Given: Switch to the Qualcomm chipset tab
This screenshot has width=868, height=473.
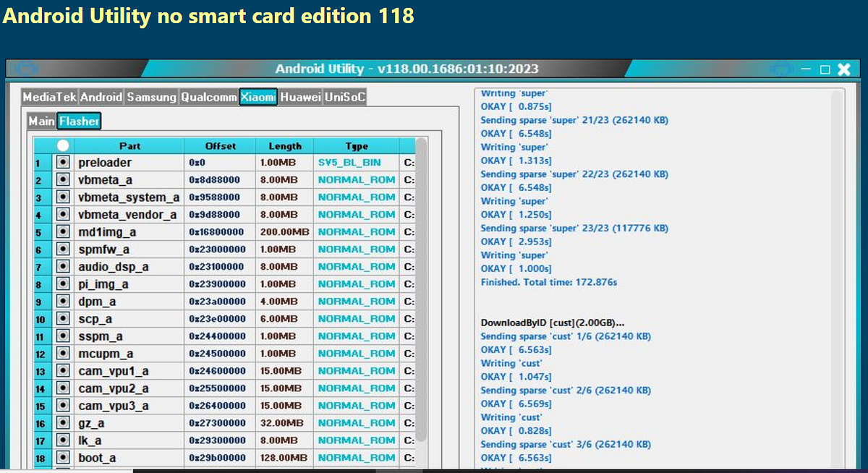Looking at the screenshot, I should tap(208, 97).
